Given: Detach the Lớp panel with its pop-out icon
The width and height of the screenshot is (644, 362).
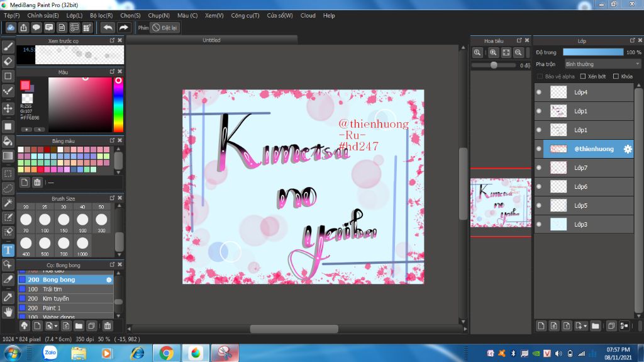Looking at the screenshot, I should [633, 40].
